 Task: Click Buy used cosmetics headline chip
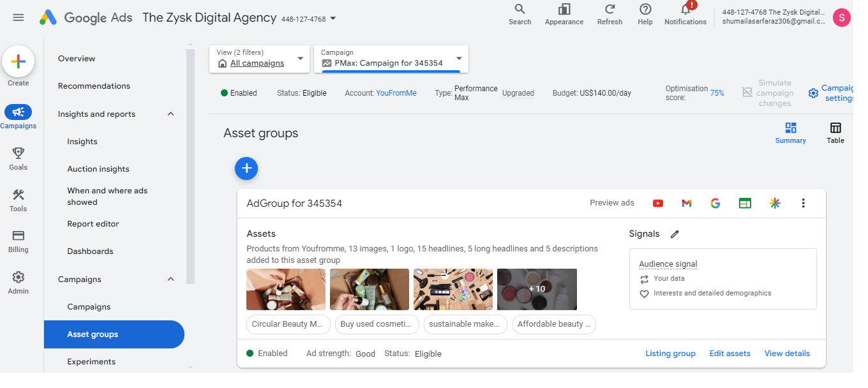pyautogui.click(x=377, y=324)
